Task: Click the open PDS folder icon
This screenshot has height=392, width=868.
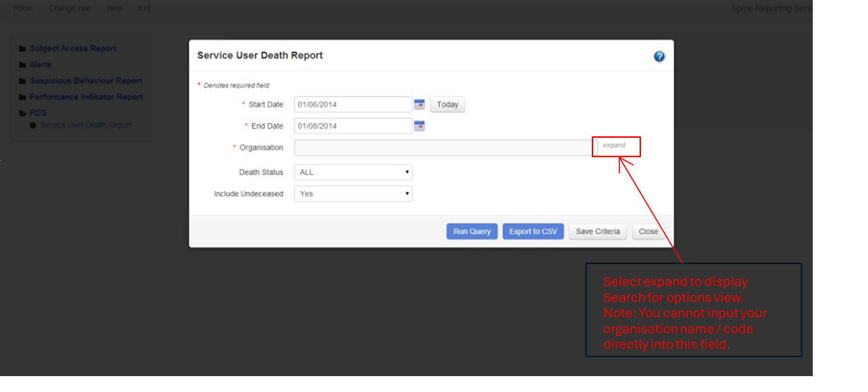Action: click(x=22, y=113)
